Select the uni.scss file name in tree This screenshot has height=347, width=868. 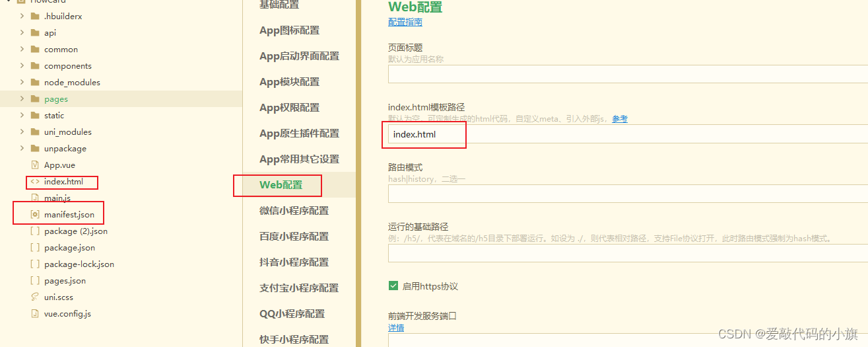pyautogui.click(x=59, y=297)
